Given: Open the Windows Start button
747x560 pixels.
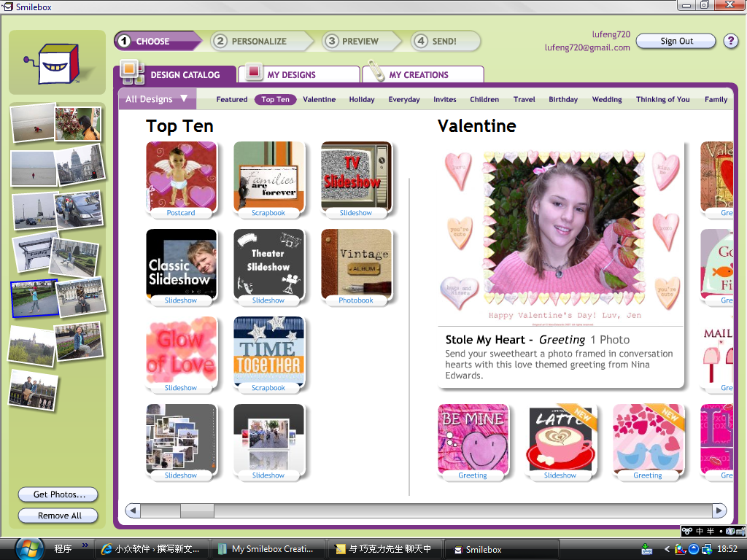Looking at the screenshot, I should pos(29,548).
